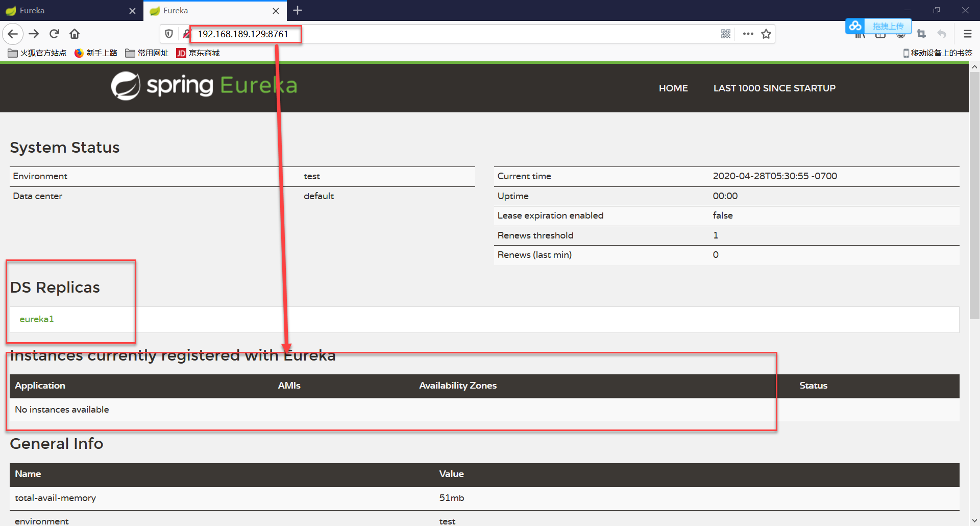Click the scrollbar down arrow

[974, 521]
